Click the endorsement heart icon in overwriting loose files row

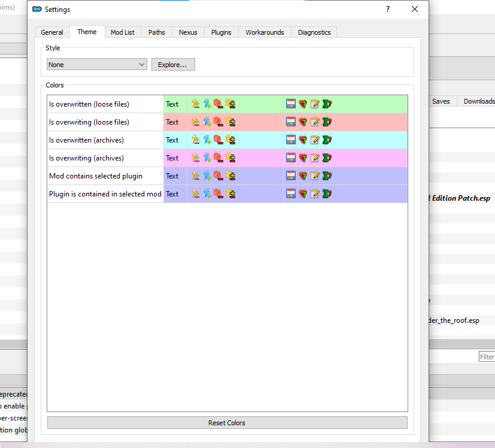pyautogui.click(x=302, y=122)
